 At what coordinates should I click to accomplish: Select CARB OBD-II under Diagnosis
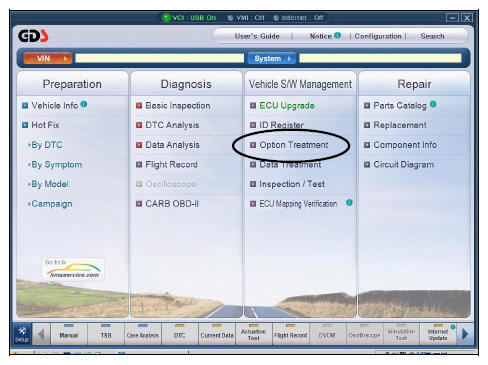(x=172, y=204)
